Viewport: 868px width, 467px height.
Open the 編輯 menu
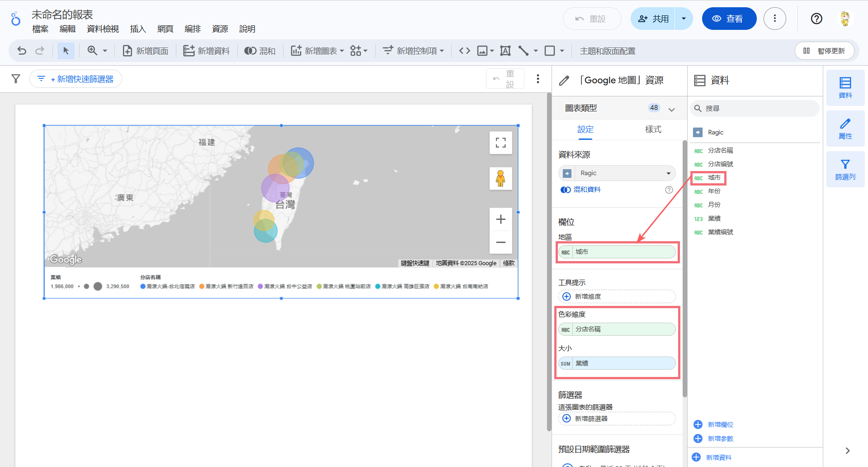click(67, 29)
